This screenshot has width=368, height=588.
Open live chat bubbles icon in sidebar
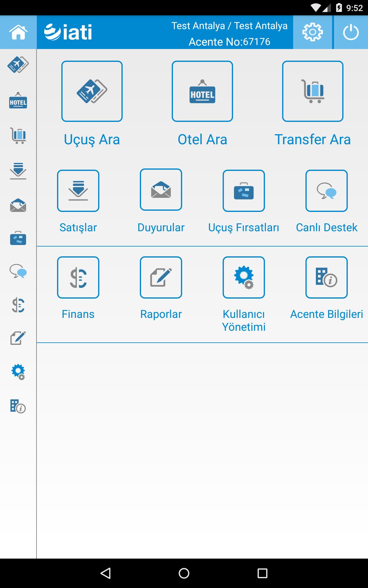click(x=18, y=271)
